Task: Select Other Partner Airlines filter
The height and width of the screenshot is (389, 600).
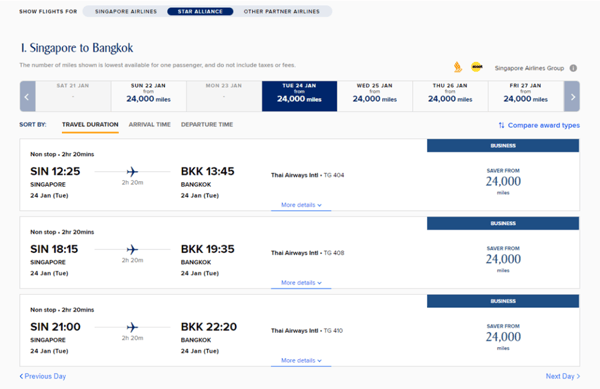Action: click(x=282, y=11)
